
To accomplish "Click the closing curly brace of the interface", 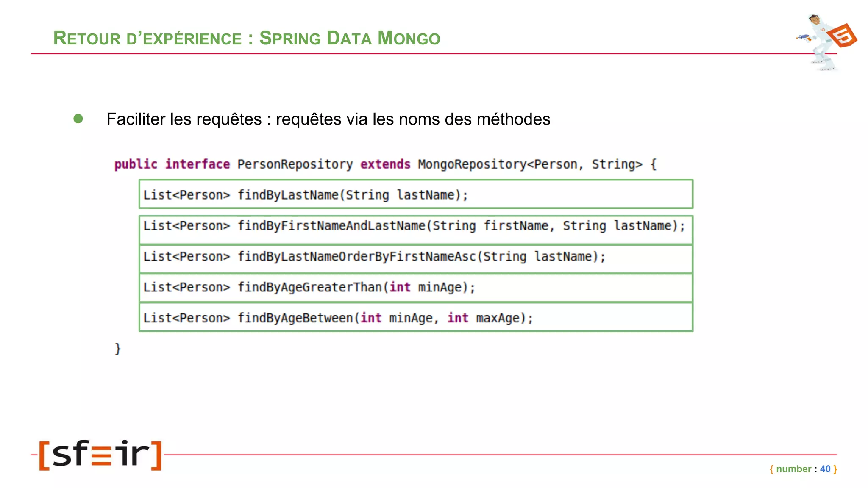I will tap(118, 349).
